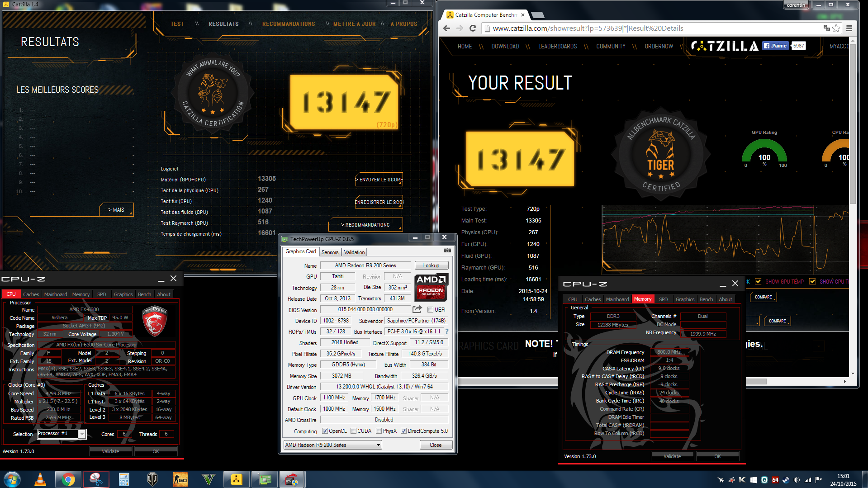Viewport: 868px width, 488px height.
Task: Open the Steam tray icon
Action: pyautogui.click(x=786, y=480)
